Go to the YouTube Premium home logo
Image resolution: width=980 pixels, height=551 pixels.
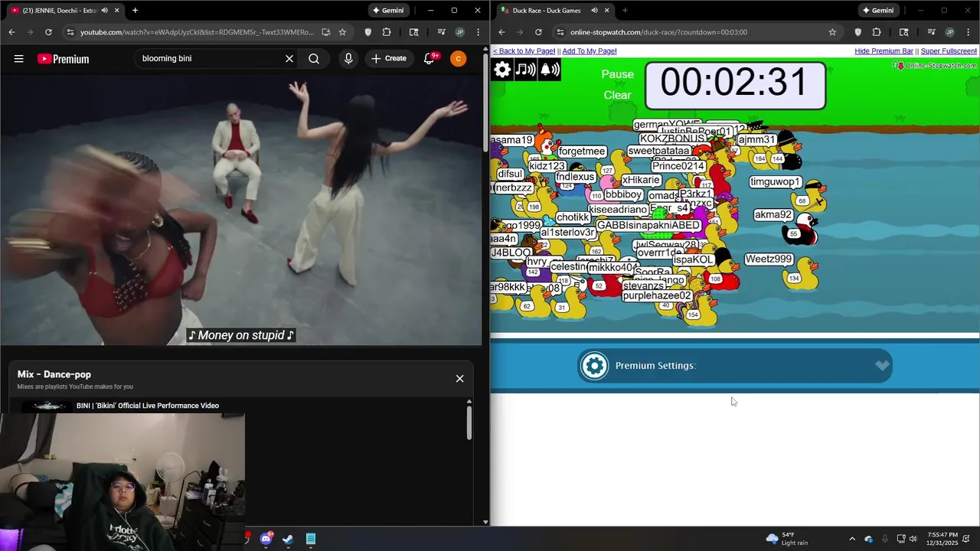click(63, 59)
